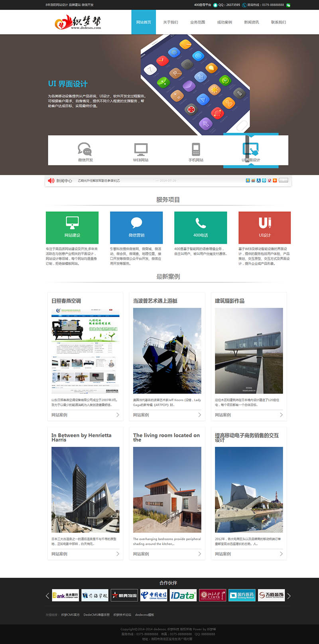Open the red UI设计 service tile
Image resolution: width=319 pixels, height=644 pixels.
(264, 227)
